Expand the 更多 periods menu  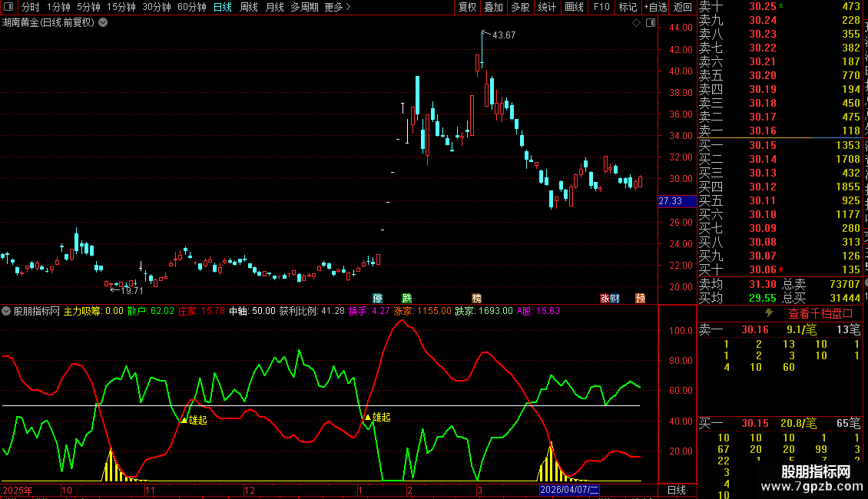tap(337, 7)
